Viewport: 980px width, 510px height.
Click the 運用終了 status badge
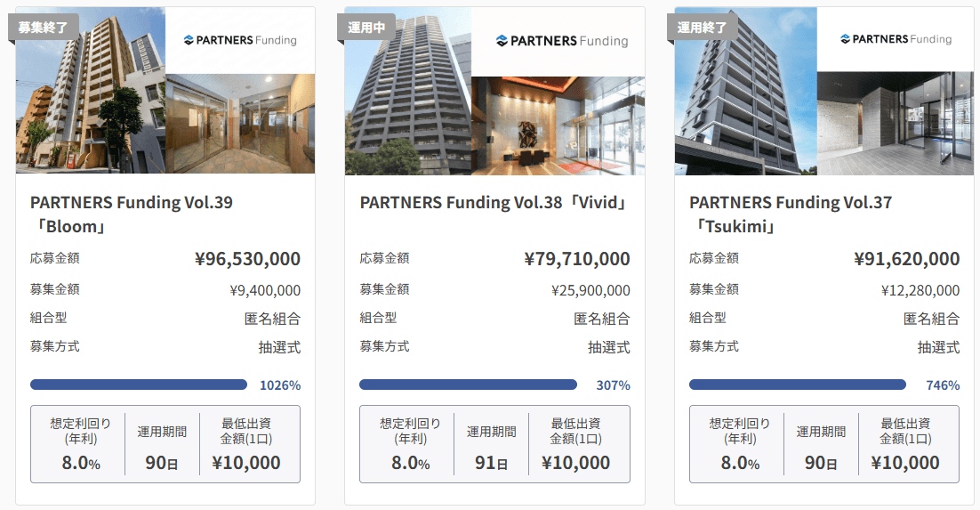tap(702, 27)
